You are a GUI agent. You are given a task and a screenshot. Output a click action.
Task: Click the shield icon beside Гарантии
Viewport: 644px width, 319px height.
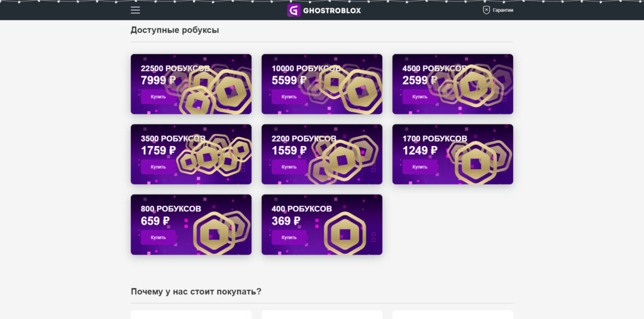tap(486, 10)
